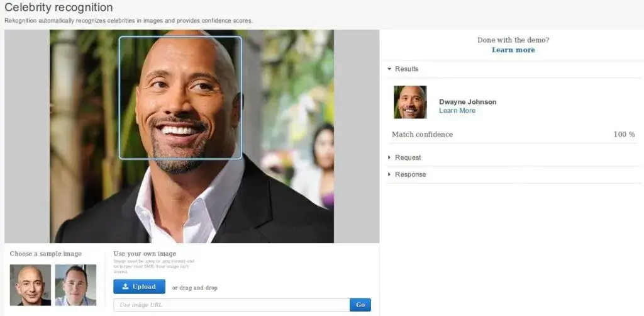Click the Choose a sample image label

pyautogui.click(x=45, y=254)
